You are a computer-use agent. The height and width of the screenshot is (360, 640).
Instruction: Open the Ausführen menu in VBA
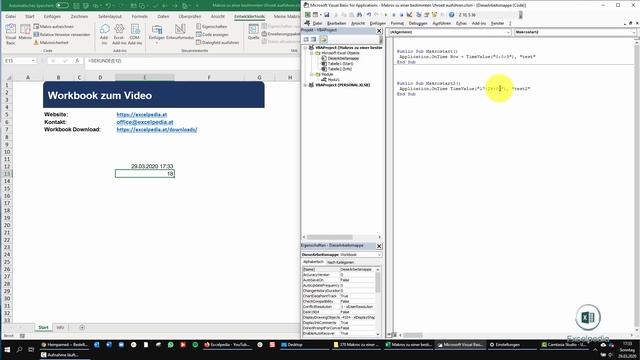click(442, 23)
